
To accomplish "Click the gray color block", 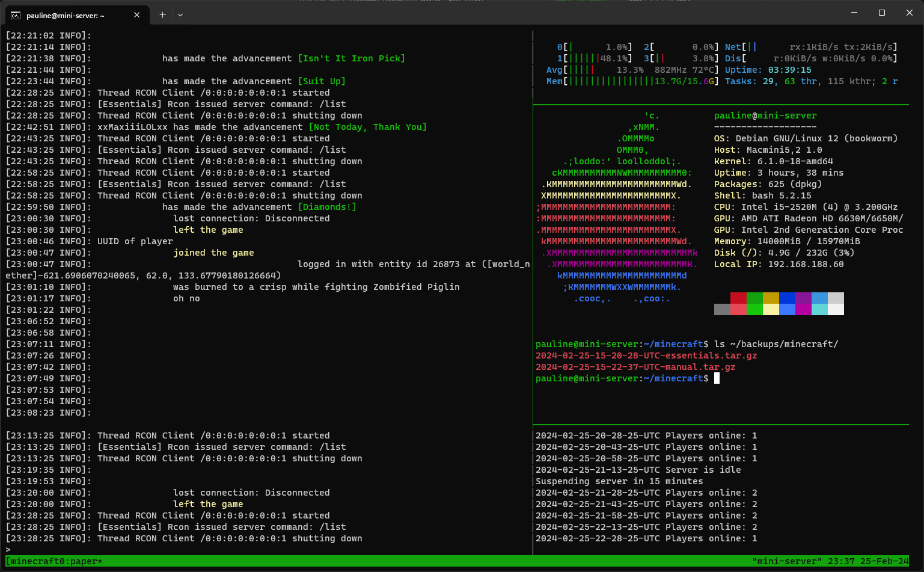I will pyautogui.click(x=722, y=309).
